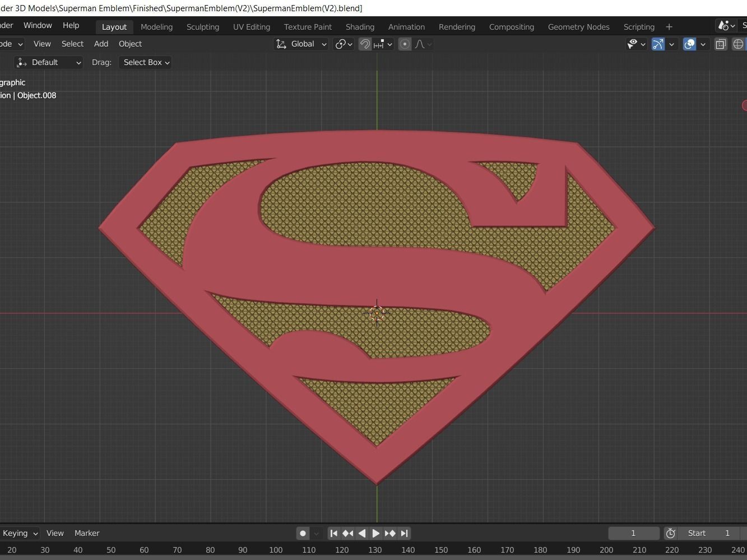Viewport: 747px width, 560px height.
Task: Switch to wireframe shading mode
Action: tap(739, 44)
